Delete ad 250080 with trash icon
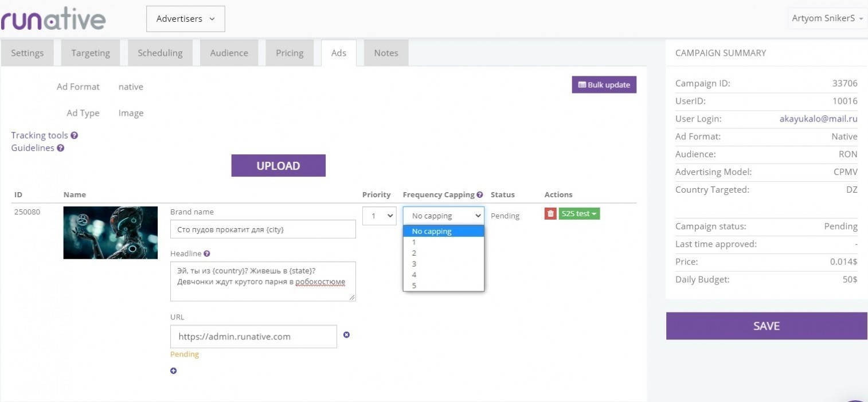 tap(550, 214)
